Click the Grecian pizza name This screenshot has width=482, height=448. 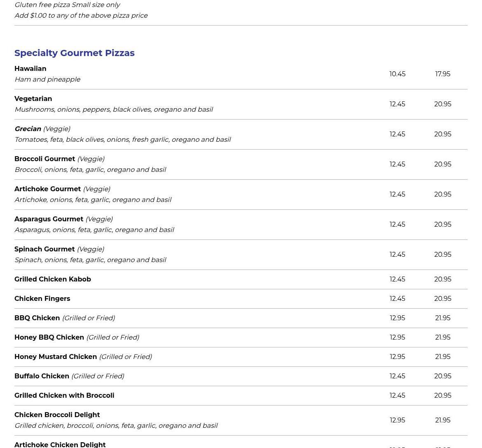tap(28, 129)
